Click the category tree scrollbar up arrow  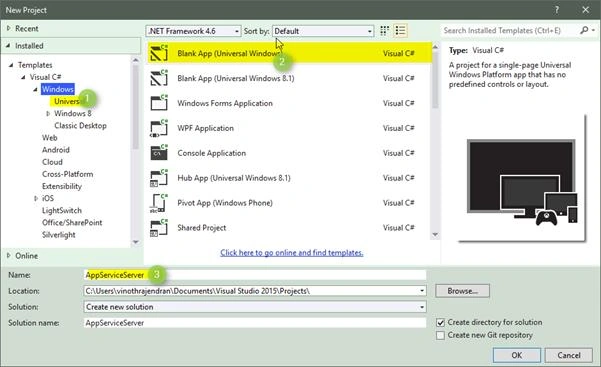pyautogui.click(x=136, y=60)
